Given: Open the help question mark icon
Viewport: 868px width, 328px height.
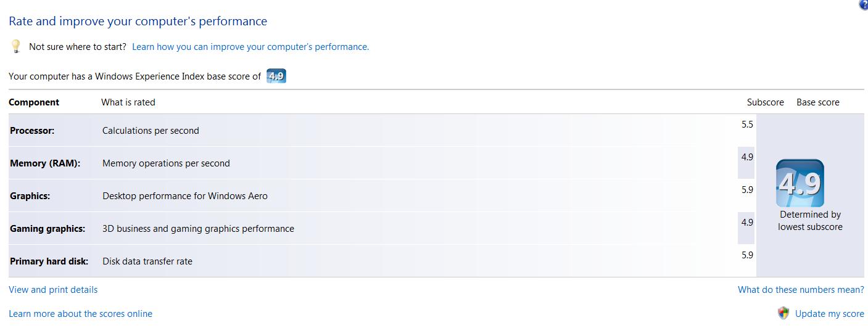Looking at the screenshot, I should [864, 4].
